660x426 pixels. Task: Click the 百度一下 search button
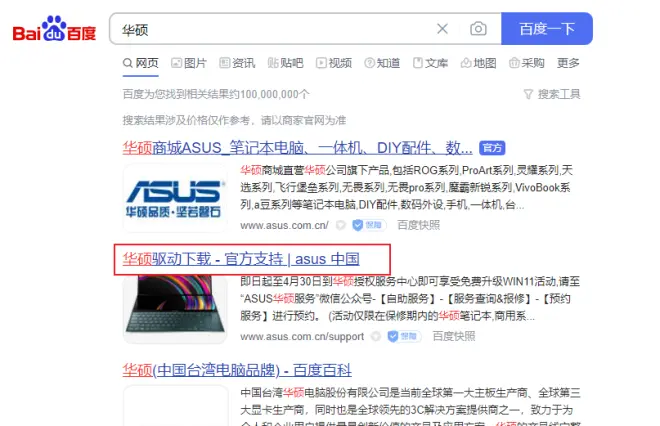(x=547, y=29)
